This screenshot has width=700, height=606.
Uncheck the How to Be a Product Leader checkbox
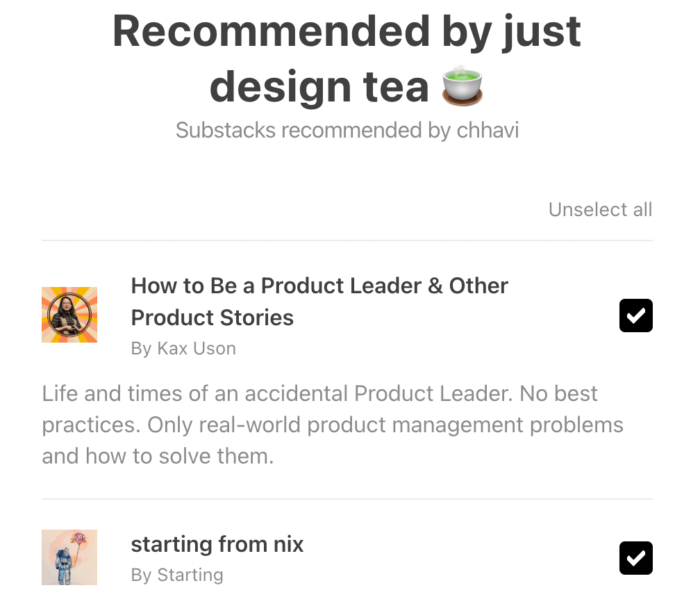[635, 316]
